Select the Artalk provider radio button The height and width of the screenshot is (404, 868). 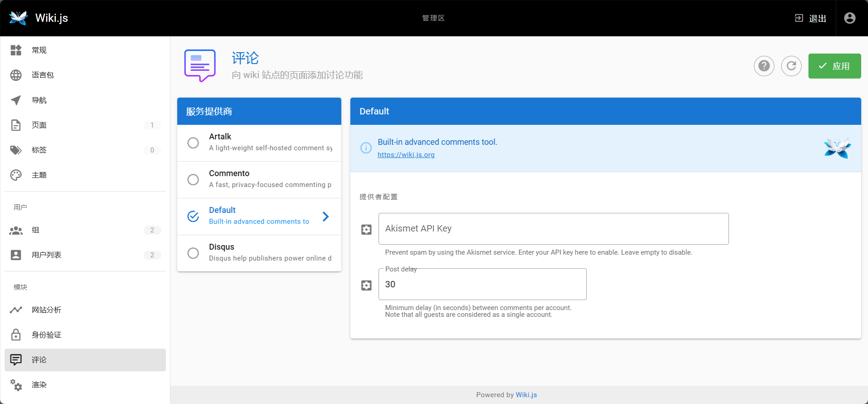(x=193, y=143)
